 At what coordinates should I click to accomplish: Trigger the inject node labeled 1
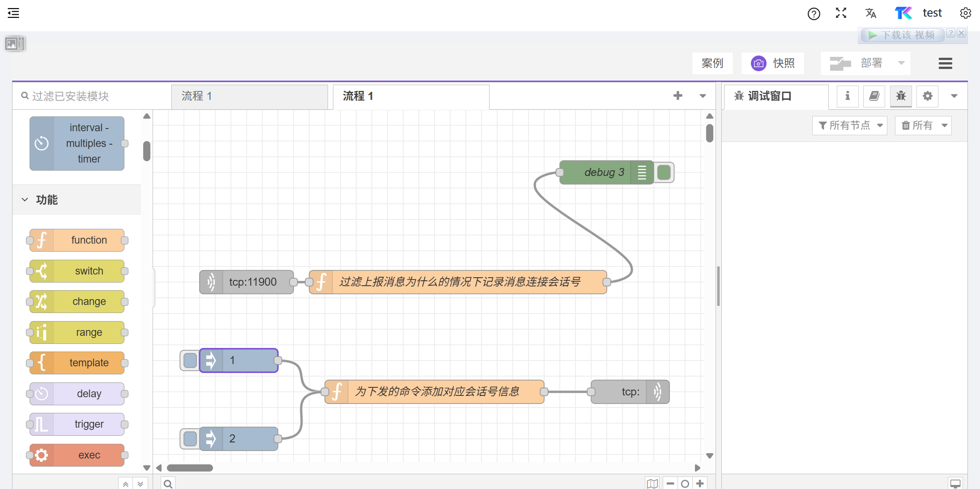click(x=190, y=360)
